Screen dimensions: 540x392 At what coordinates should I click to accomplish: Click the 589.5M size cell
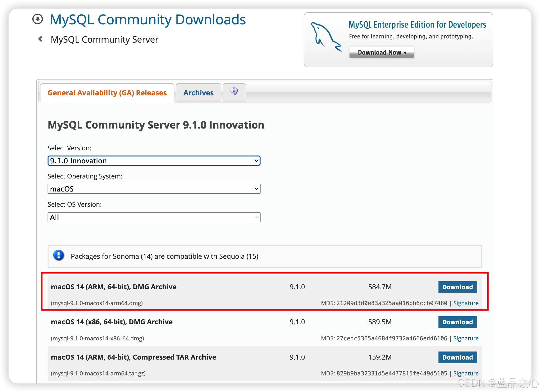(380, 322)
